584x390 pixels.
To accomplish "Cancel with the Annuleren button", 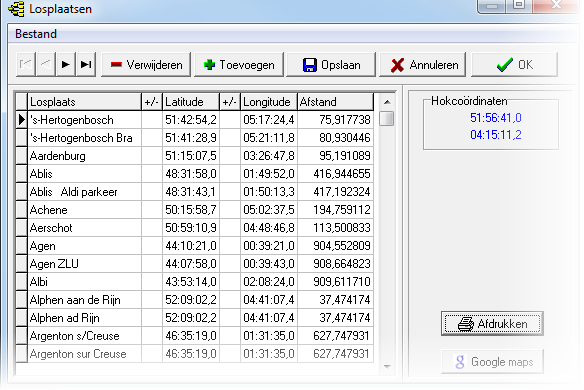I will [423, 65].
